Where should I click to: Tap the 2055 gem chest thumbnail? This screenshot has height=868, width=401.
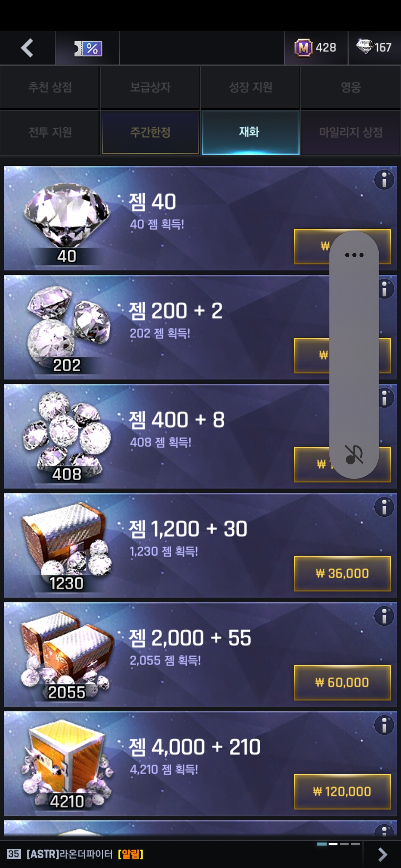tap(67, 655)
